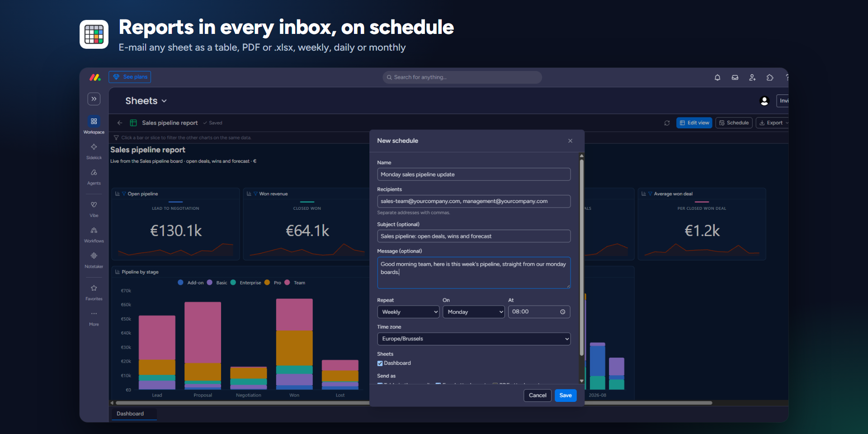Click the filter funnel icon in hint bar

pyautogui.click(x=116, y=138)
